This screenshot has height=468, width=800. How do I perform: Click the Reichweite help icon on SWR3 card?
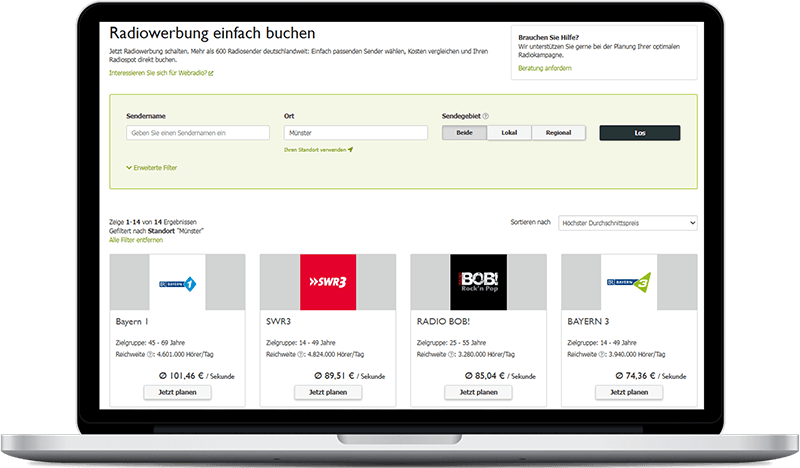[301, 354]
